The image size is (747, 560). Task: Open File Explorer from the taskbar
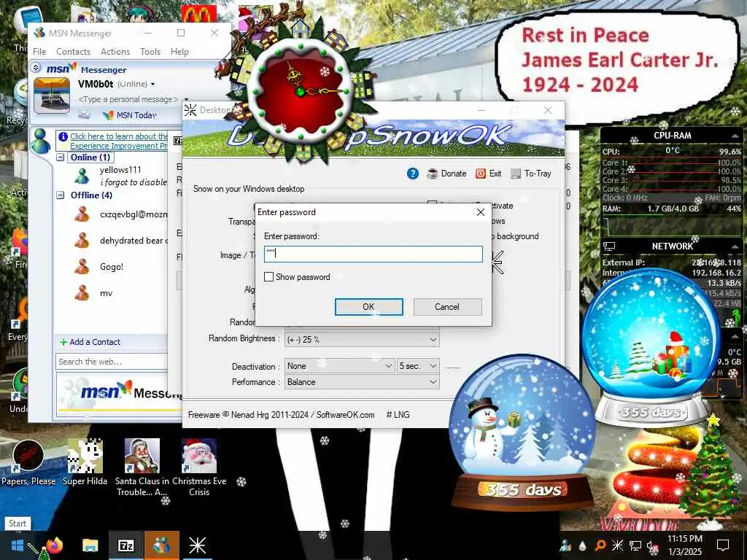[x=90, y=545]
